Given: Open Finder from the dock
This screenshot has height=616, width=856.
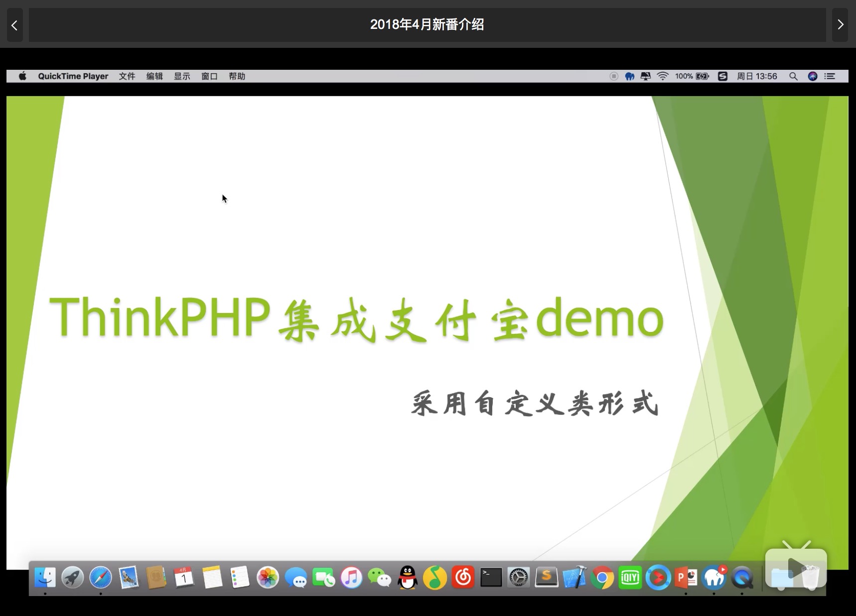Looking at the screenshot, I should [45, 578].
